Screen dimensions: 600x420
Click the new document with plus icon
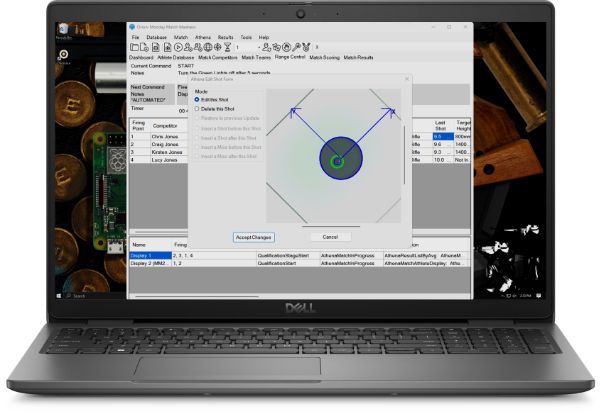pyautogui.click(x=144, y=47)
